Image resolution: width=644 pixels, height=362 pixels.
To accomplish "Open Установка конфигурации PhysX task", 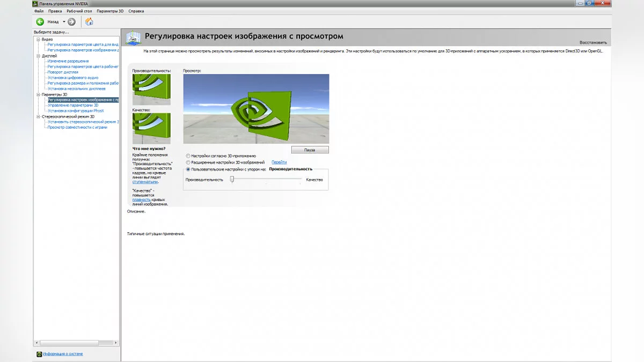I will (x=76, y=110).
